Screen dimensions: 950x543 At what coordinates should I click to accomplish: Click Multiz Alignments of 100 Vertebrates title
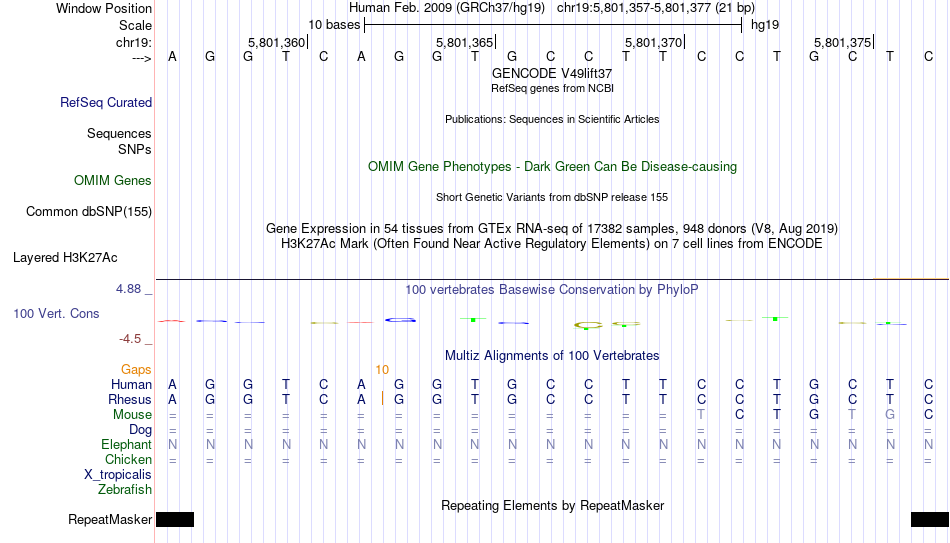point(552,356)
